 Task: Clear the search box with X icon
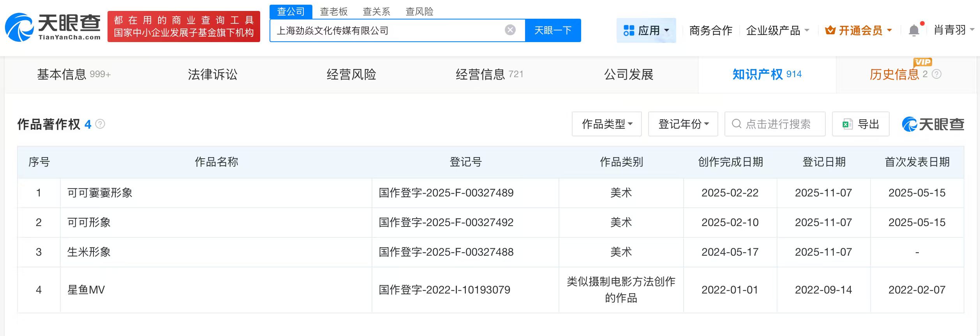(510, 30)
